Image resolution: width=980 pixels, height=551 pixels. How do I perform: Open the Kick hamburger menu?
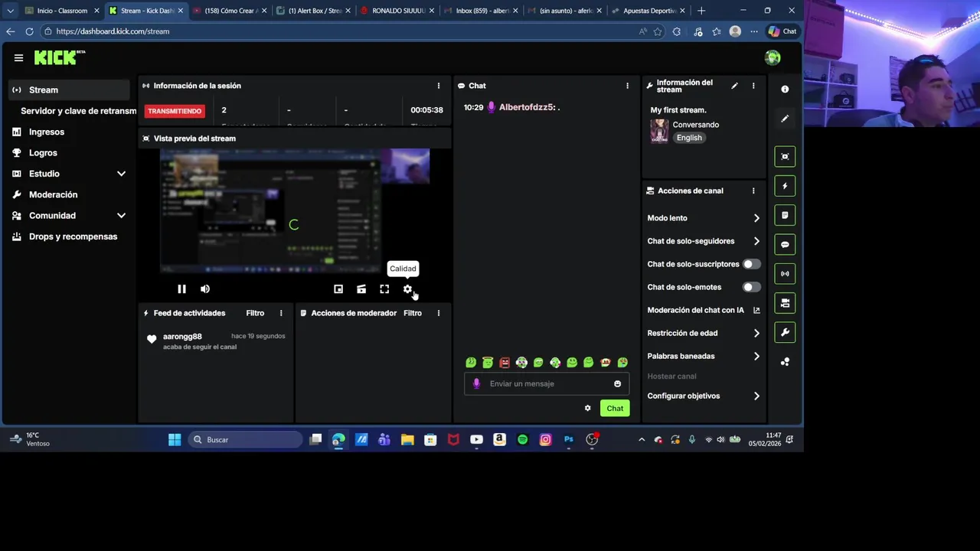click(18, 57)
